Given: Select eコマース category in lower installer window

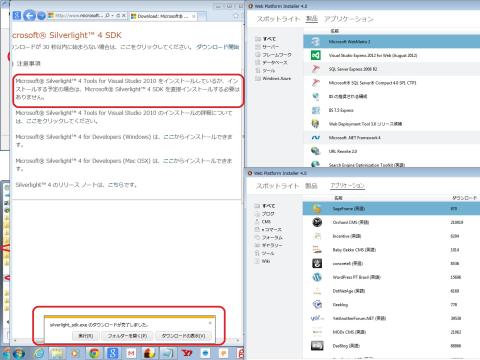Looking at the screenshot, I should 272,230.
